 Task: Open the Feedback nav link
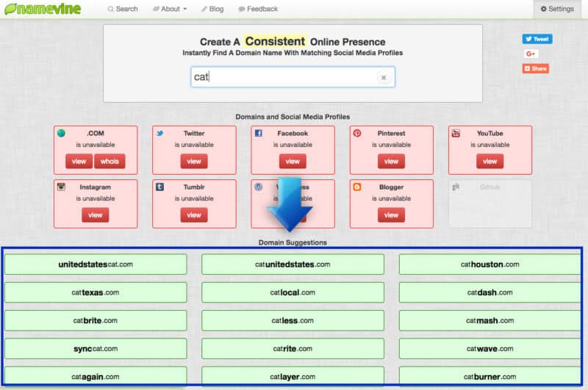tap(258, 9)
